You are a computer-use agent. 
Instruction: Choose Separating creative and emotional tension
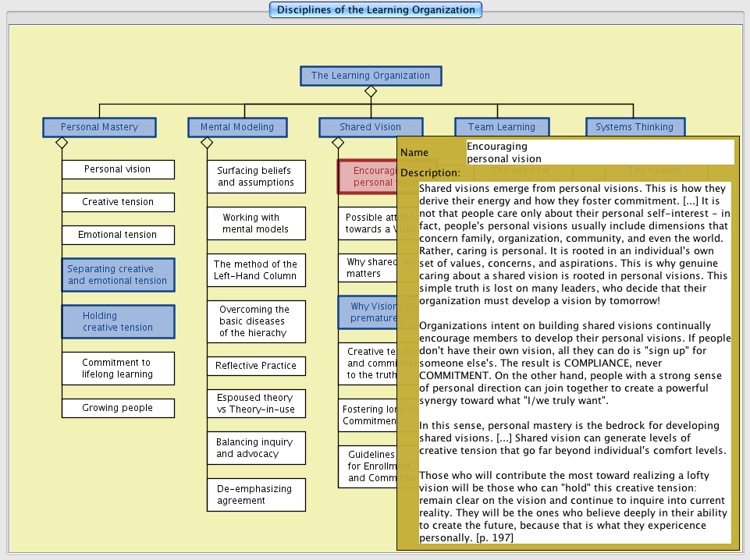tap(118, 275)
